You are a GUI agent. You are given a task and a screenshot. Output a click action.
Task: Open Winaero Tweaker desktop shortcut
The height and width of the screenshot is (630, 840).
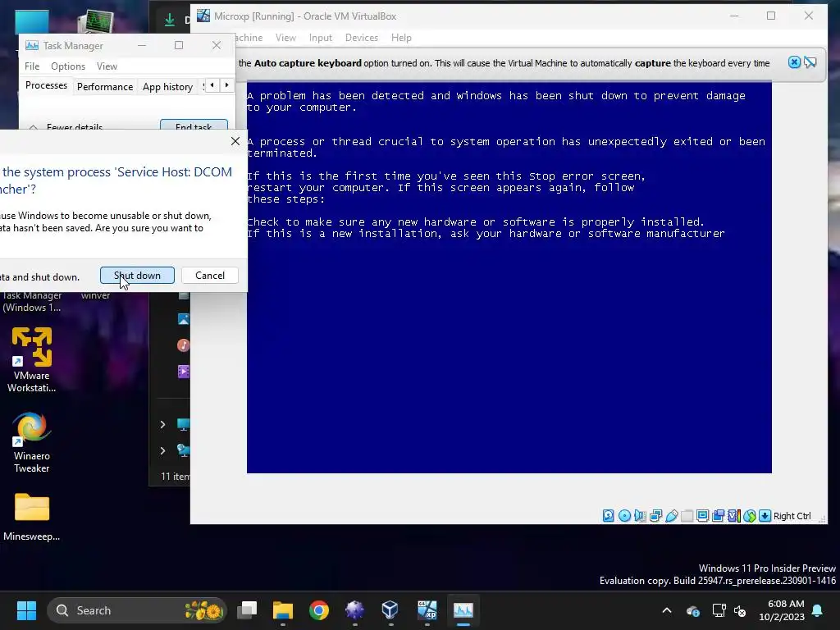coord(32,442)
